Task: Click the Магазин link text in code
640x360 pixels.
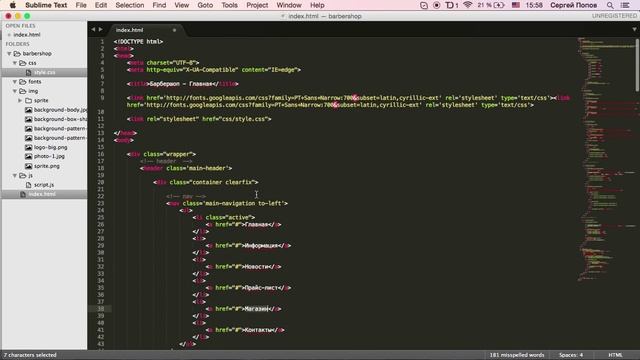Action: pyautogui.click(x=256, y=309)
